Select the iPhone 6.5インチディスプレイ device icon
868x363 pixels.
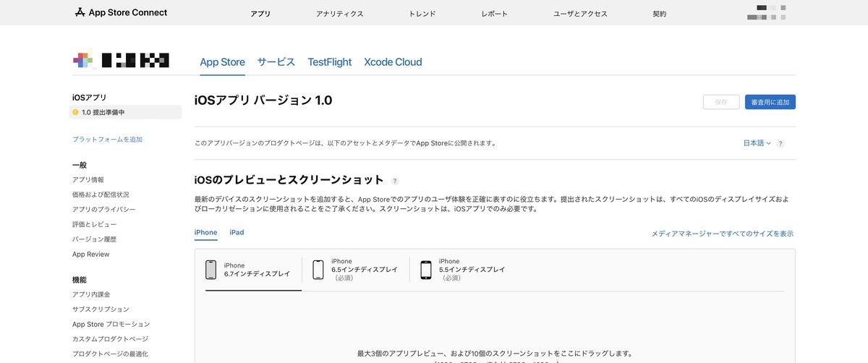click(318, 270)
